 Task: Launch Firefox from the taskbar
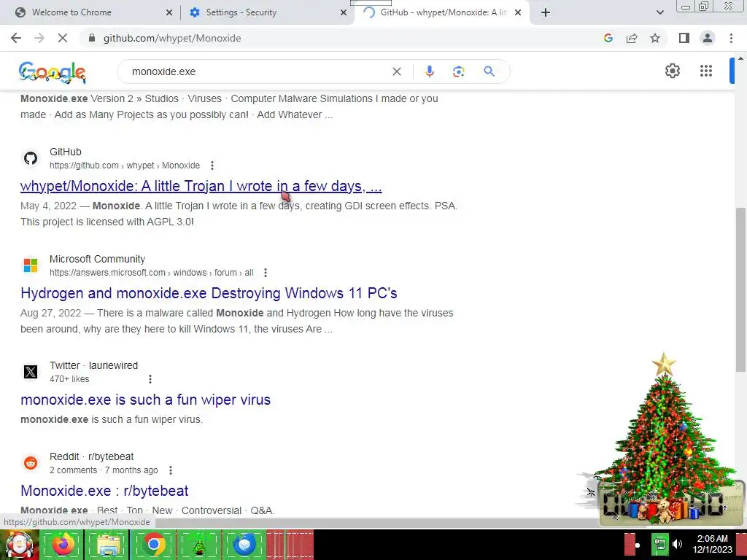coord(63,544)
